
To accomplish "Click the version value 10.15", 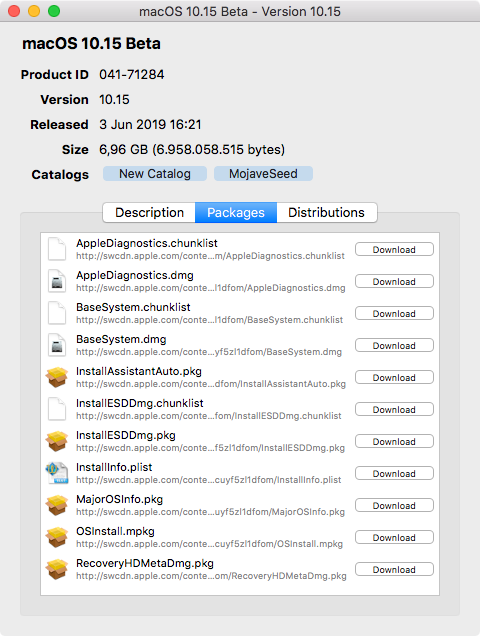I will [114, 100].
